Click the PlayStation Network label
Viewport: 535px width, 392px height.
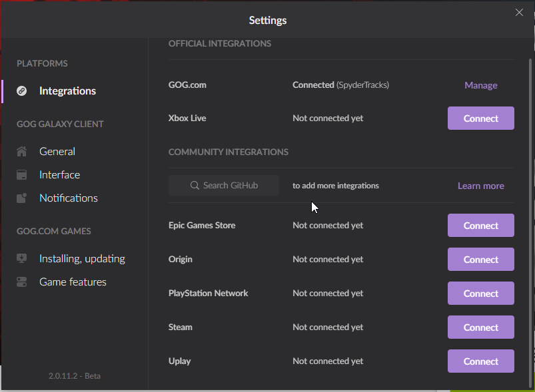point(208,293)
